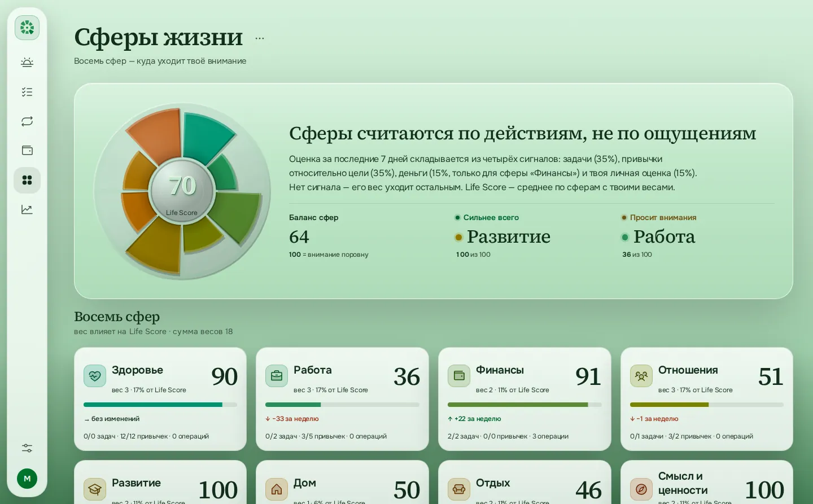Click the briefcase icon on the Работа card

tap(277, 376)
